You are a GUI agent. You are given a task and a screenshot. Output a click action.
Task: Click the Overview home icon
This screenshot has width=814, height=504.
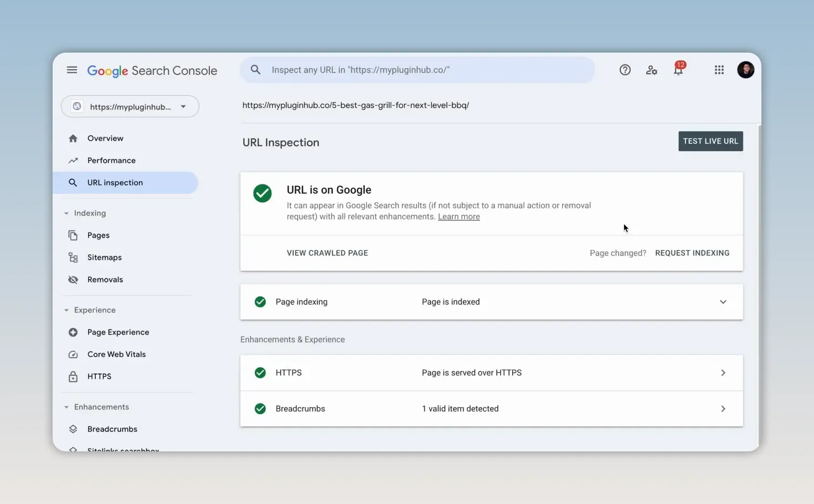pos(73,138)
